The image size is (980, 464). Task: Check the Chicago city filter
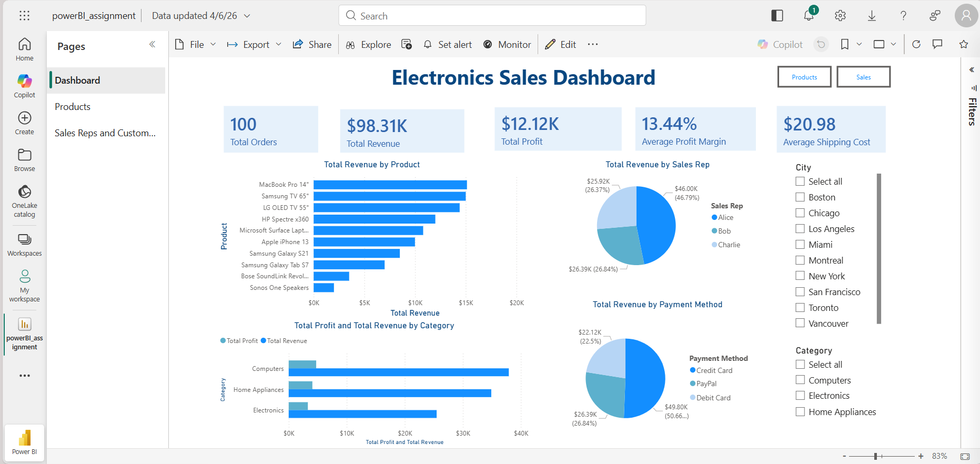(800, 213)
